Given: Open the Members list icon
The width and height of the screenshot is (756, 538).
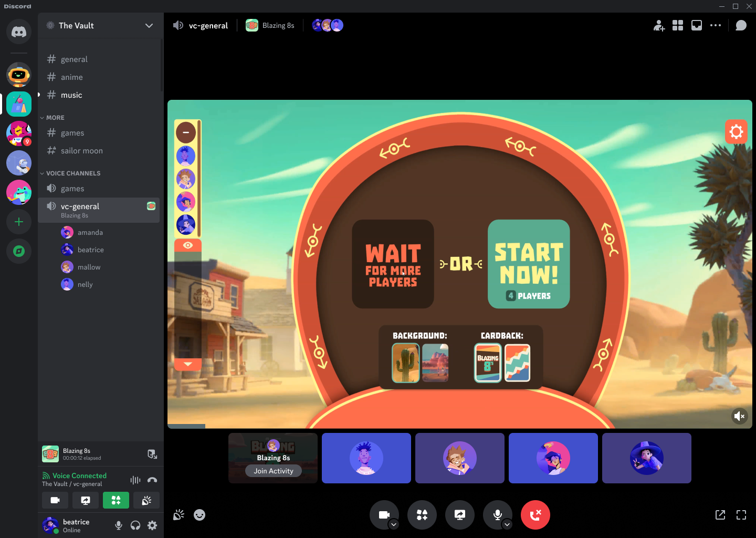Looking at the screenshot, I should 678,25.
